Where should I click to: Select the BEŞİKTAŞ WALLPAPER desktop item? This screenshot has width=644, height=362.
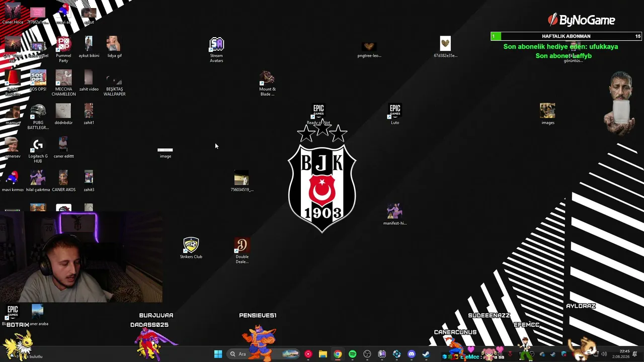pyautogui.click(x=114, y=83)
